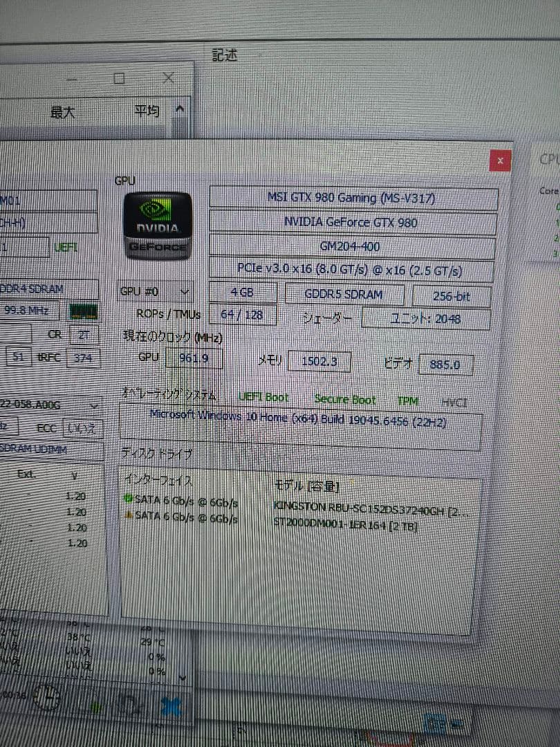Click the NVIDIA GeForce logo image

158,226
